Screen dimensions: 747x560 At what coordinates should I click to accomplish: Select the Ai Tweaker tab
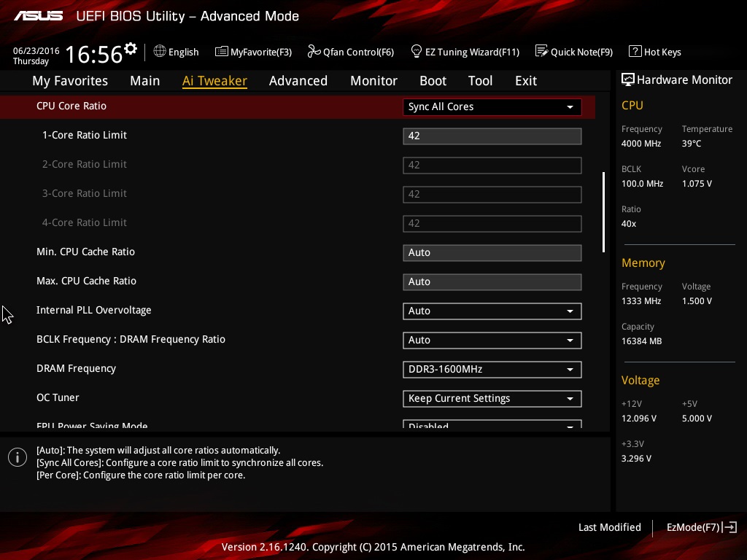click(214, 80)
